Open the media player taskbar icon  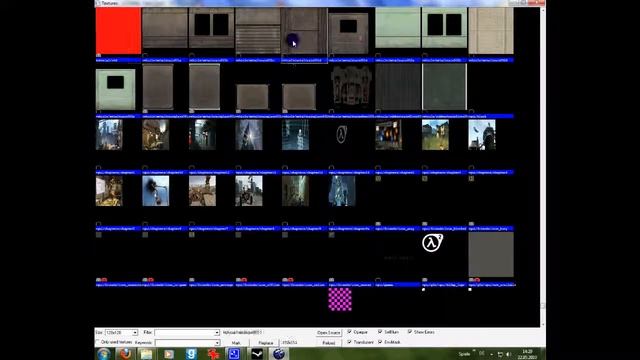pyautogui.click(x=169, y=353)
